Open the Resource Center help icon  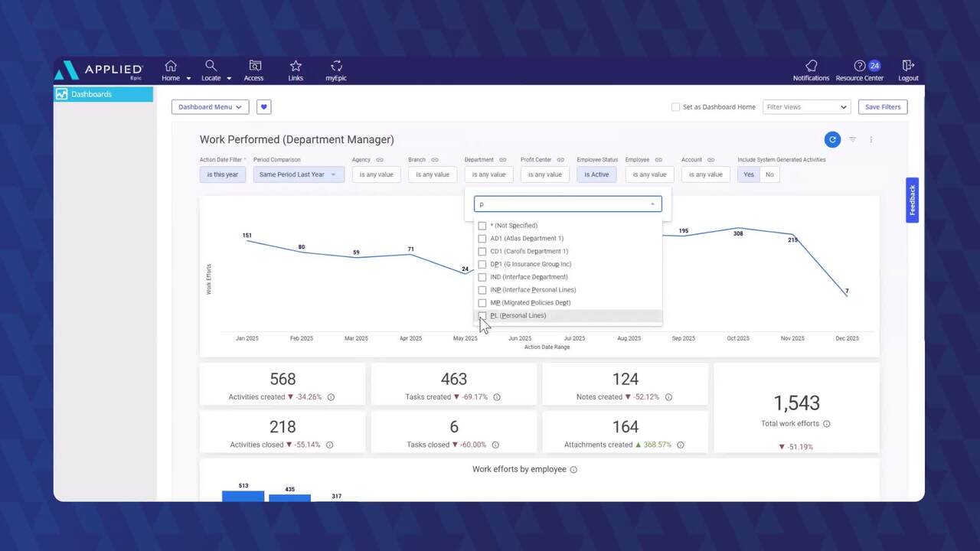(x=860, y=67)
